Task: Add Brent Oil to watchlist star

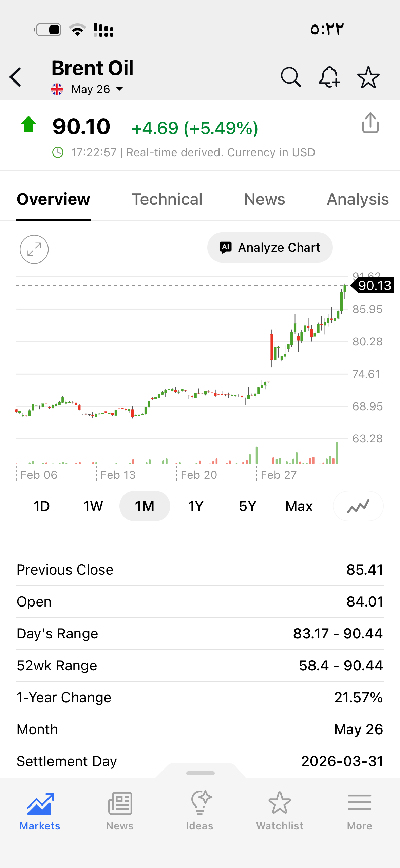Action: tap(368, 77)
